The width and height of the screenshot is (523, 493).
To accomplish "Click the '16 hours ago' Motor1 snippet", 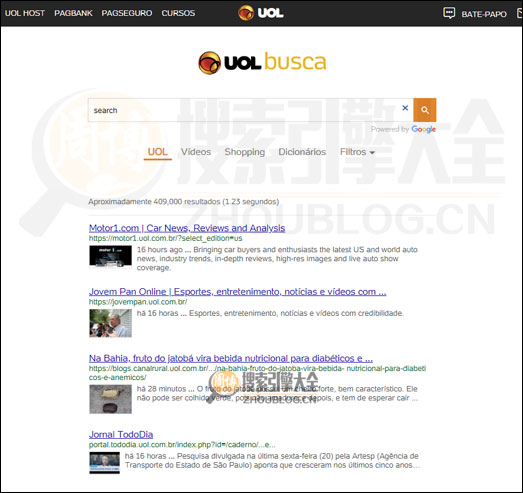I will coord(277,259).
